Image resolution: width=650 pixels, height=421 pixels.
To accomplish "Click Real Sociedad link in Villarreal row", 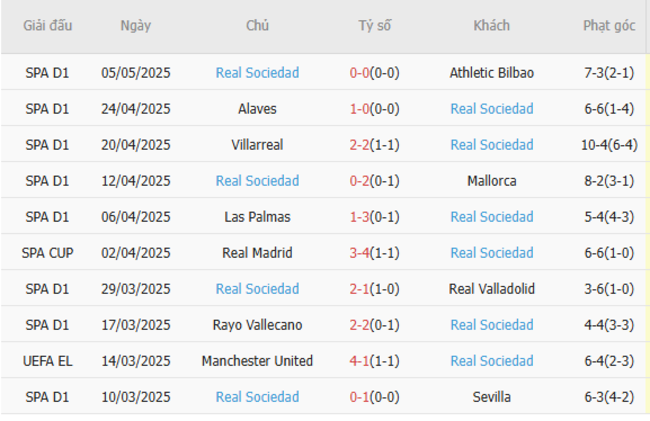I will tap(491, 145).
